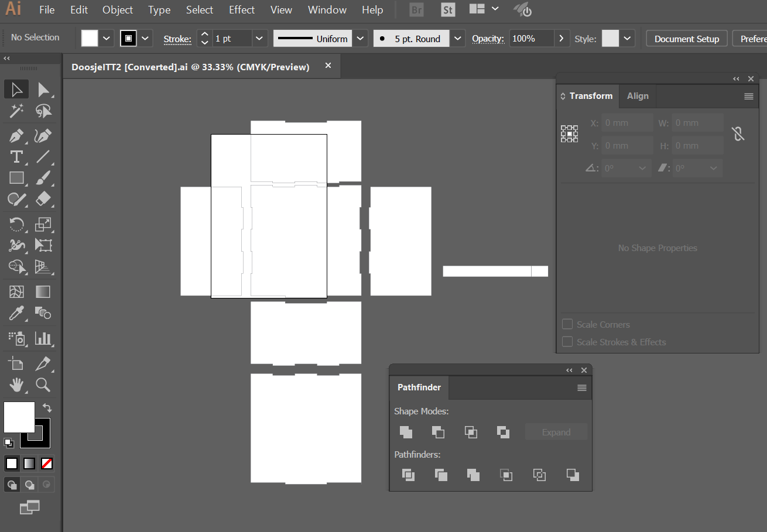Select the Blend tool
767x532 pixels.
point(43,313)
